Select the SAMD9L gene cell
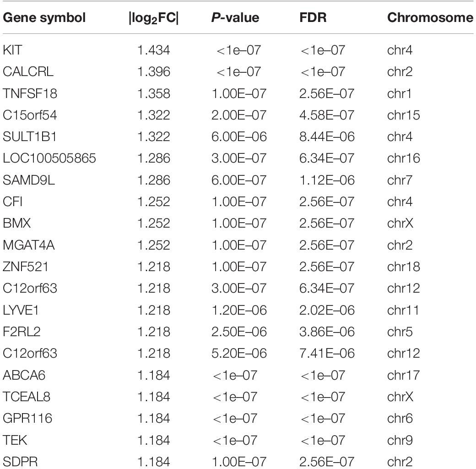Screen dimensions: 476x469 coord(29,180)
